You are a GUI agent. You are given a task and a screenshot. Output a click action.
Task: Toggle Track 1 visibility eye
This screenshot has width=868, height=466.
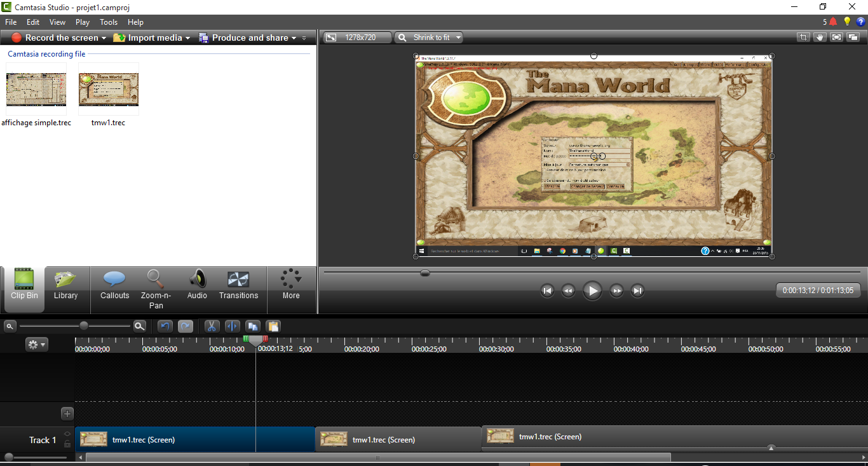coord(67,434)
